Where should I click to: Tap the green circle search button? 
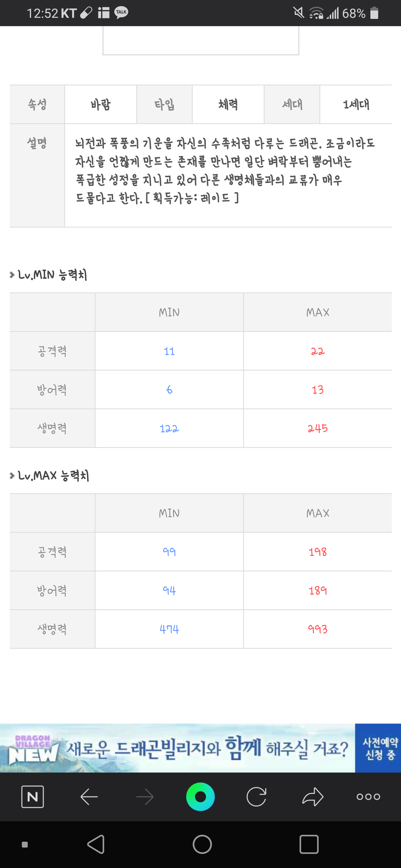pos(200,797)
